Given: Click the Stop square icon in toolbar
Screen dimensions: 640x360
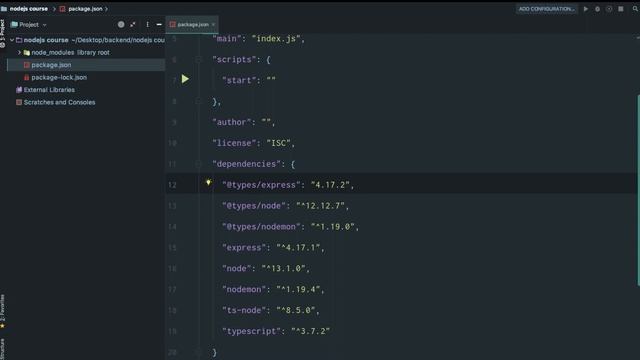Looking at the screenshot, I should 620,9.
